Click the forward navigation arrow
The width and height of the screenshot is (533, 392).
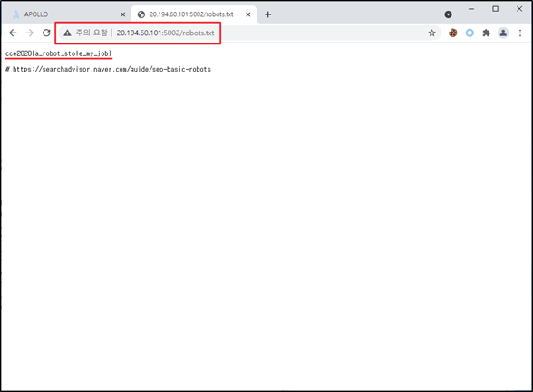(x=30, y=33)
